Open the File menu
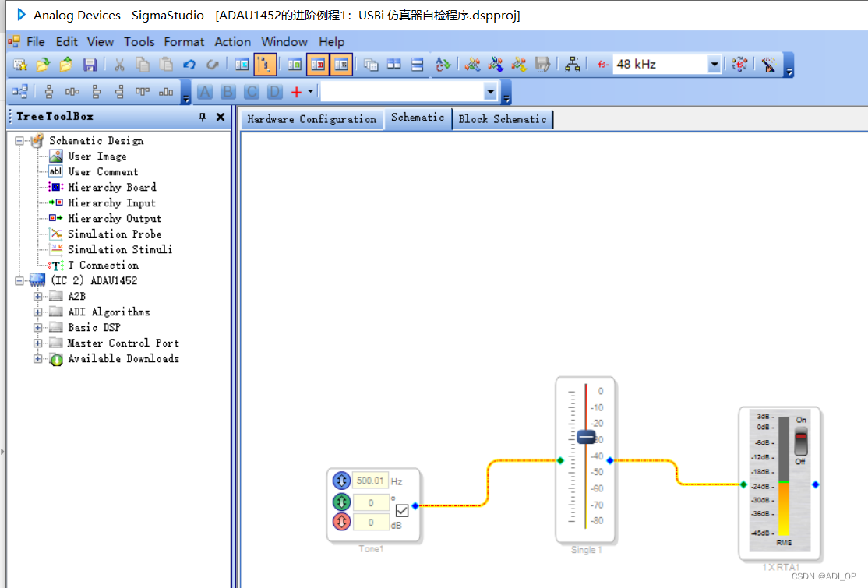Image resolution: width=868 pixels, height=588 pixels. click(35, 41)
